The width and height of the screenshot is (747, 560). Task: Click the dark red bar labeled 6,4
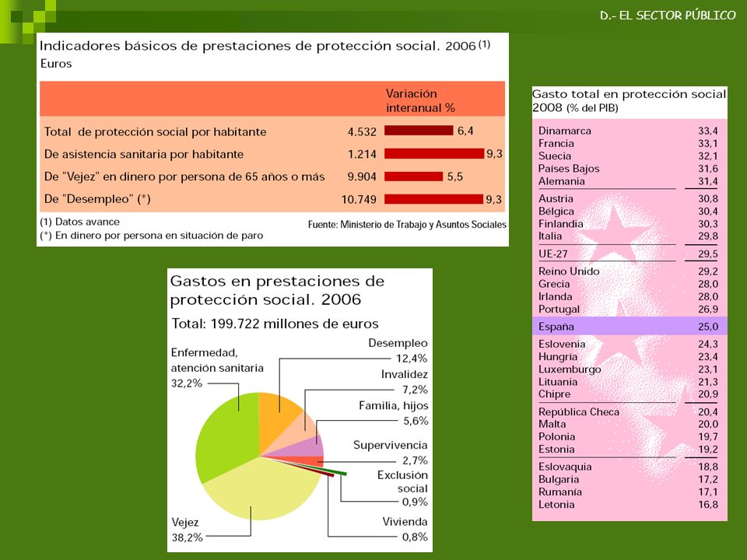pyautogui.click(x=419, y=131)
